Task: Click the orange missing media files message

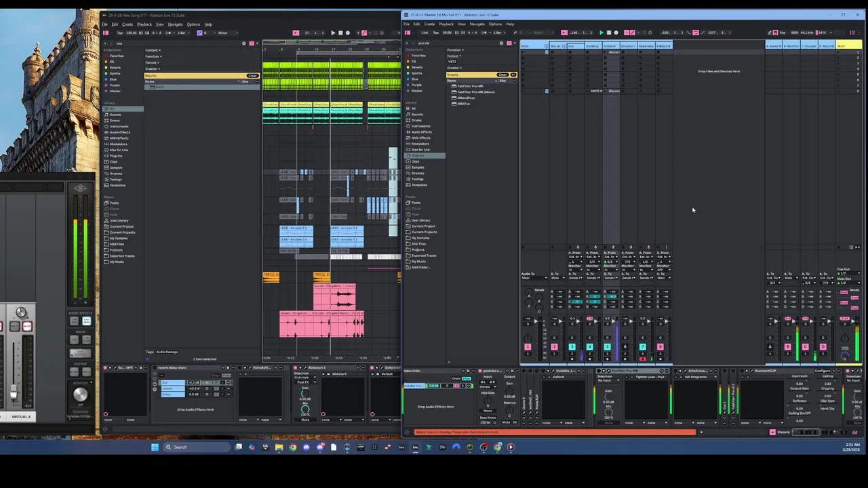Action: pyautogui.click(x=555, y=432)
